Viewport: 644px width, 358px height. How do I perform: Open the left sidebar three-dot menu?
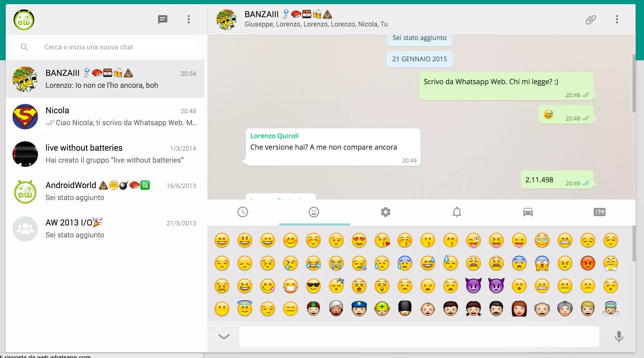[189, 19]
